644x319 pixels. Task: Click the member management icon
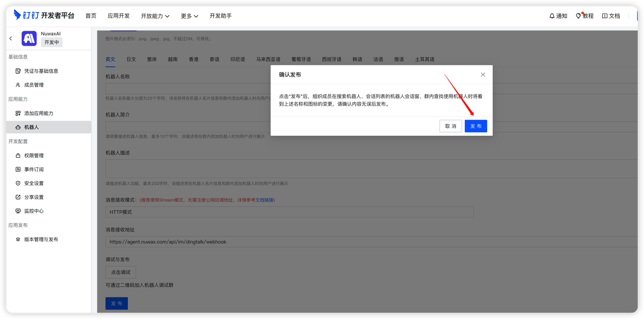tap(18, 85)
